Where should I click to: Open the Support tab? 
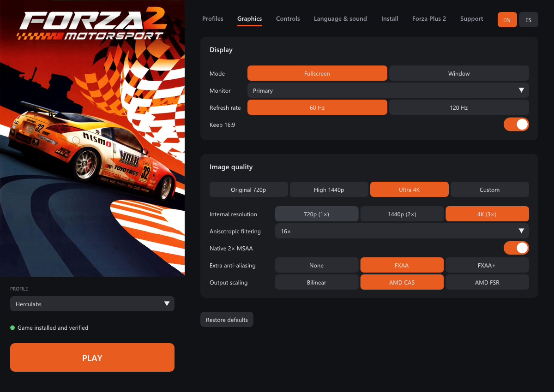click(x=472, y=19)
